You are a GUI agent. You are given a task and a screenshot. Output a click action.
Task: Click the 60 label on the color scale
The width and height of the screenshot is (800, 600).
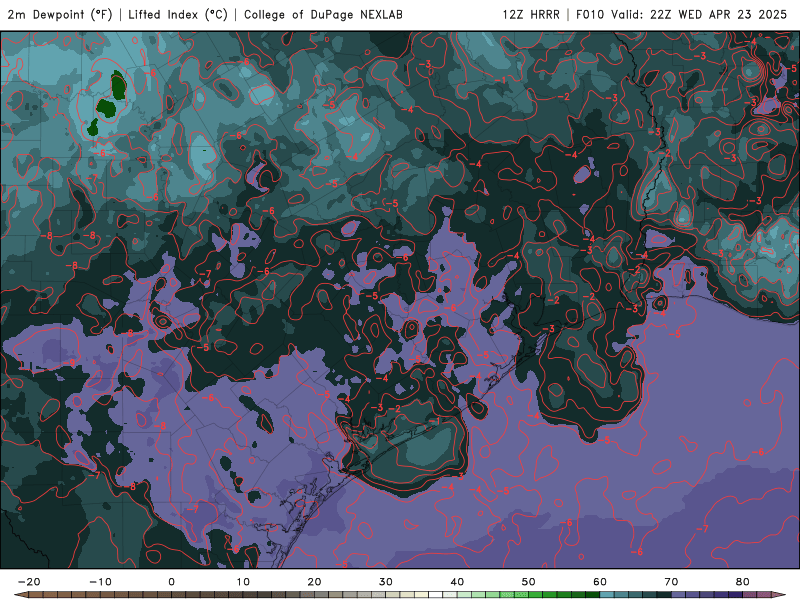pyautogui.click(x=600, y=582)
